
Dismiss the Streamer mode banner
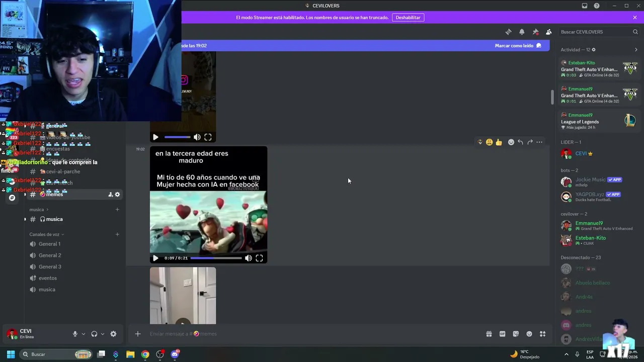click(635, 17)
